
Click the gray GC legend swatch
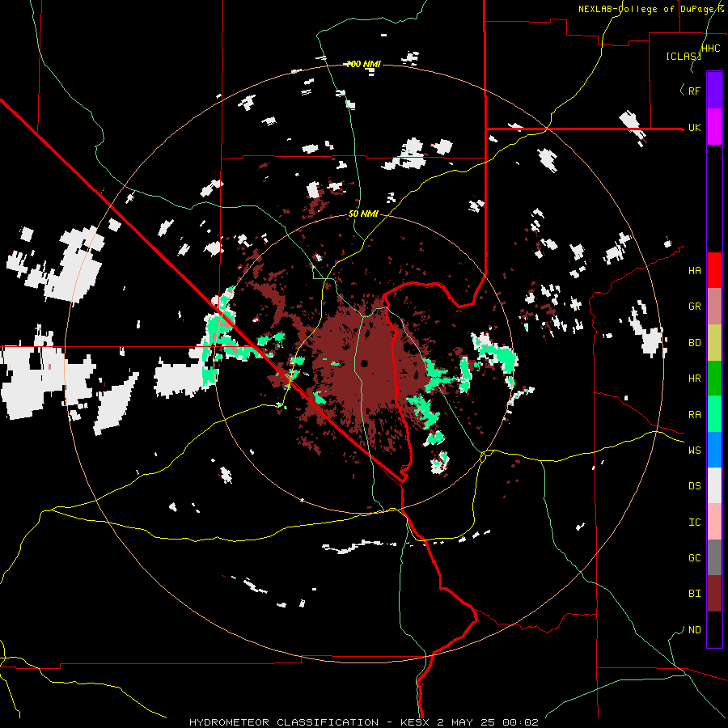point(714,557)
